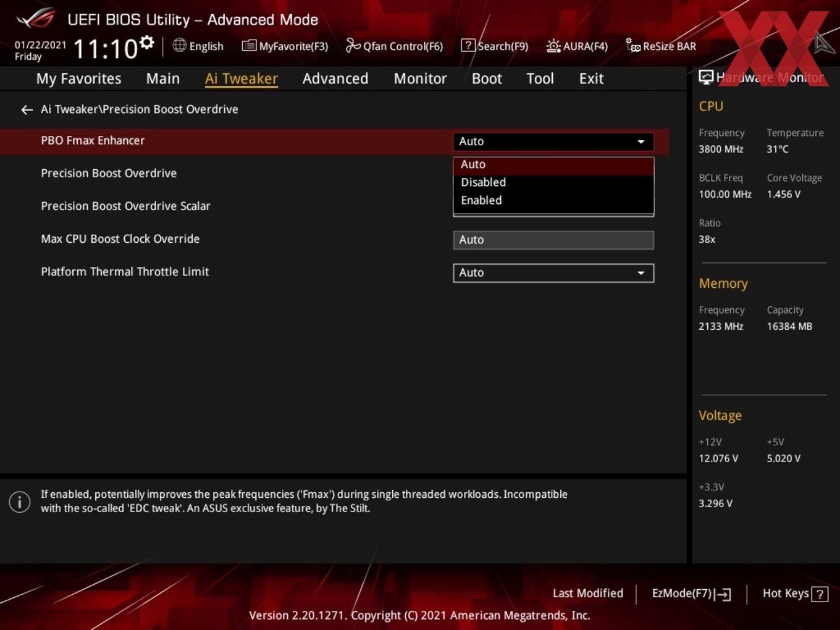Select Max CPU Boost Clock Override label
This screenshot has width=840, height=630.
pos(120,239)
